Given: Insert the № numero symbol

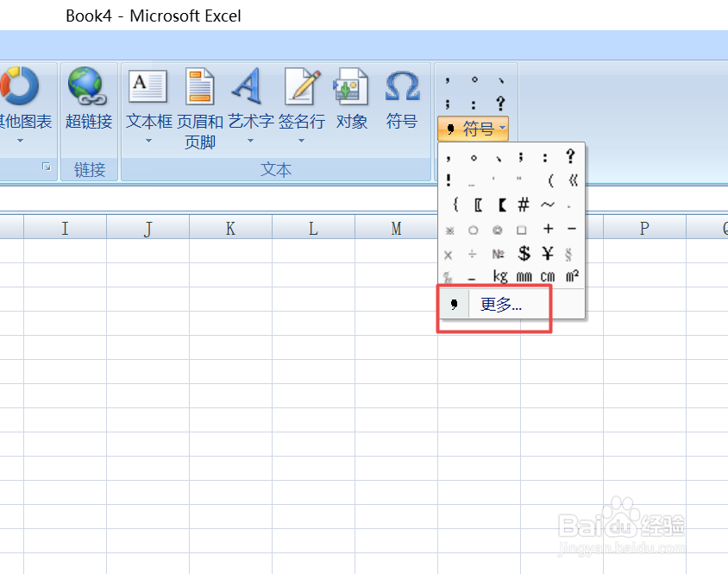Looking at the screenshot, I should [x=498, y=254].
